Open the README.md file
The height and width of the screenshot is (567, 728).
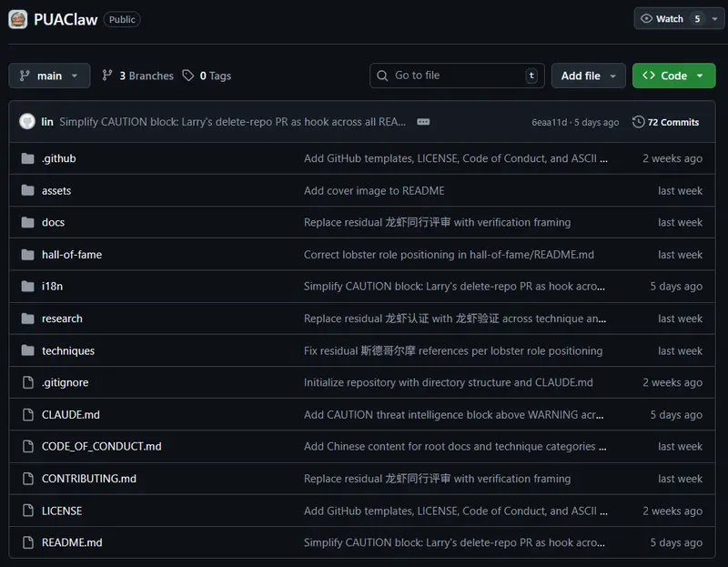pyautogui.click(x=72, y=542)
